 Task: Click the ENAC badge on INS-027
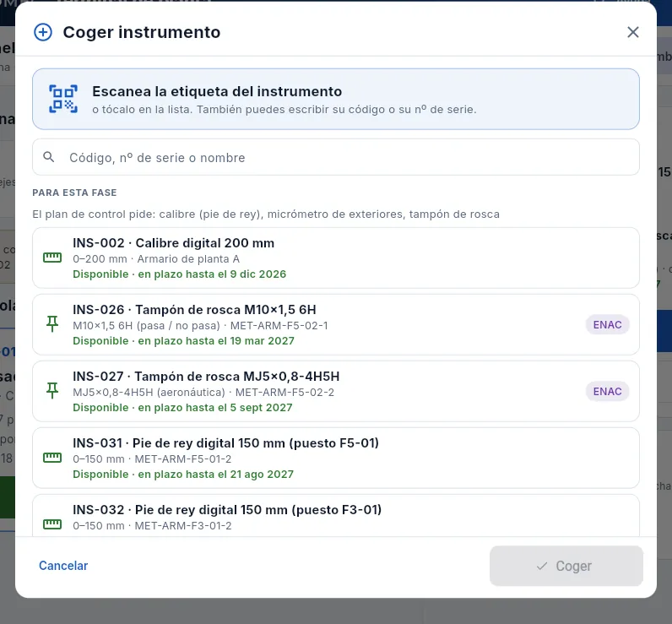[607, 391]
